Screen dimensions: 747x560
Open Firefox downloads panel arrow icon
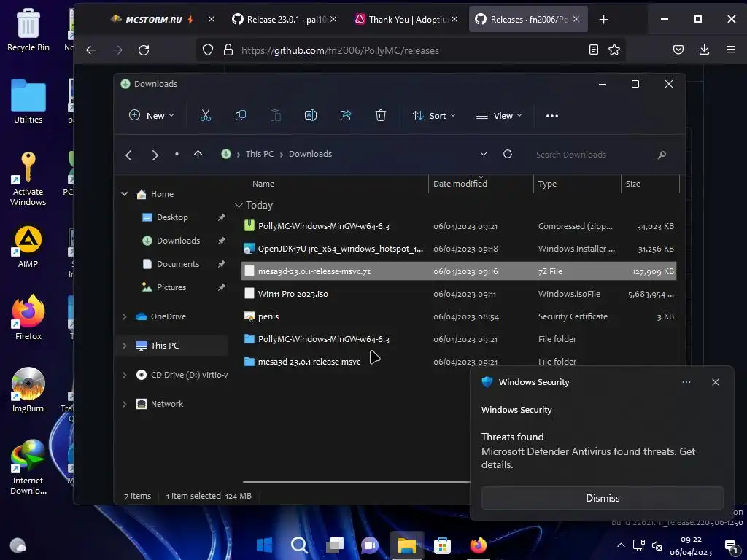coord(704,50)
